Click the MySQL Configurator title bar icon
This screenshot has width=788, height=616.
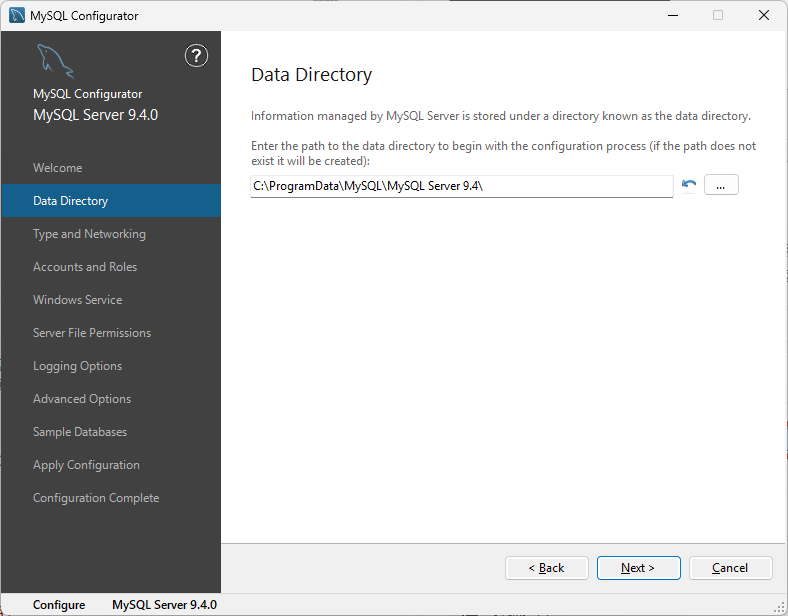pos(17,16)
